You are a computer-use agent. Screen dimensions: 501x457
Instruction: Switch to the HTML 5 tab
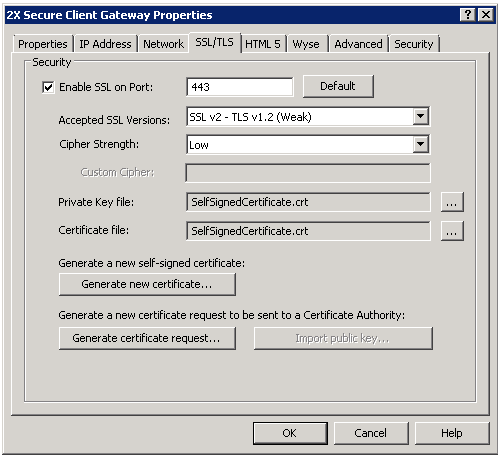click(263, 44)
